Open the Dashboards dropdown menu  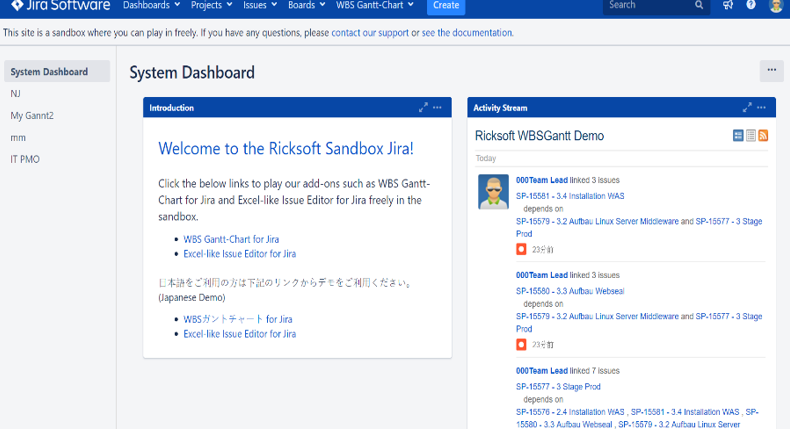(151, 5)
